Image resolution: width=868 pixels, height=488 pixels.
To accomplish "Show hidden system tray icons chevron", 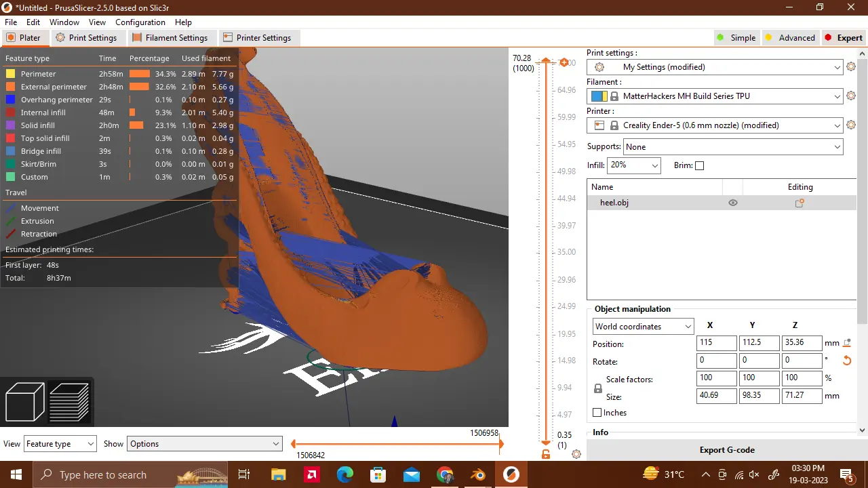I will 705,475.
